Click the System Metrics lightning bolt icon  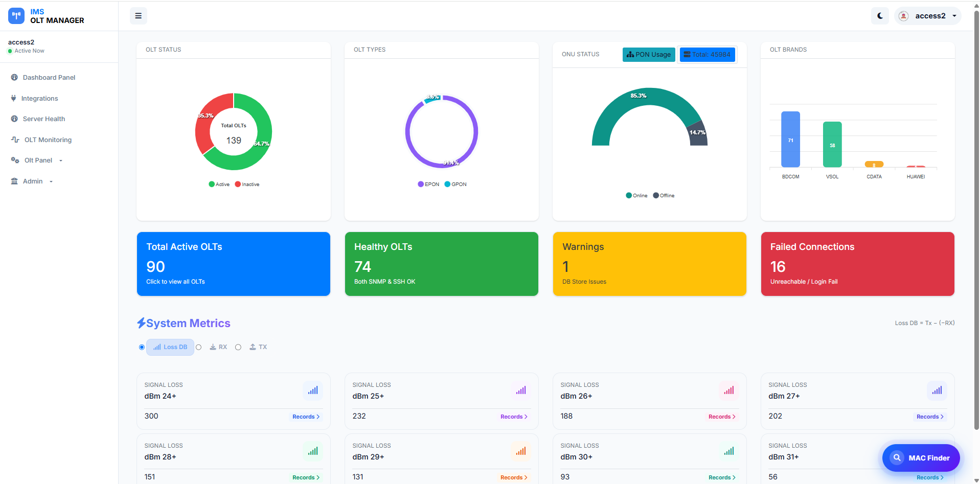click(141, 323)
